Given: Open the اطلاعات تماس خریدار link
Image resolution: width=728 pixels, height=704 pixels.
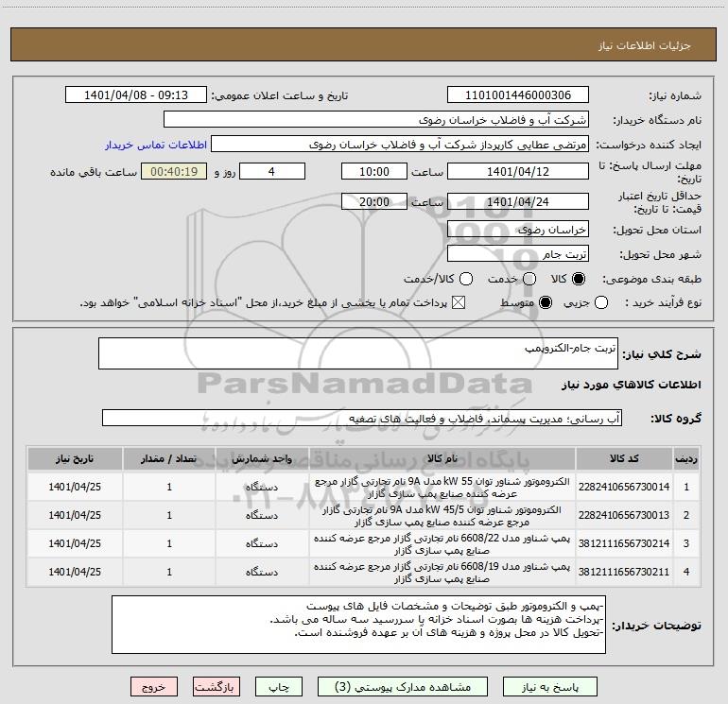Looking at the screenshot, I should [156, 145].
